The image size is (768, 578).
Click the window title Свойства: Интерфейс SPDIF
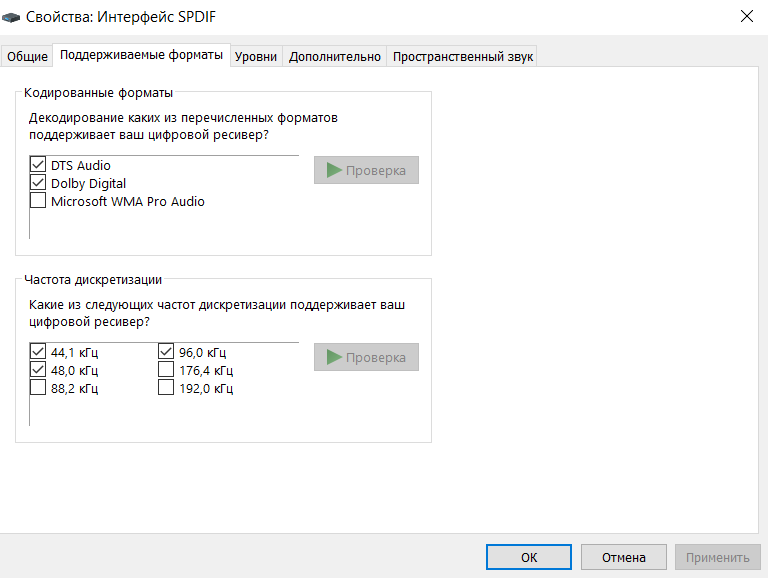(120, 17)
